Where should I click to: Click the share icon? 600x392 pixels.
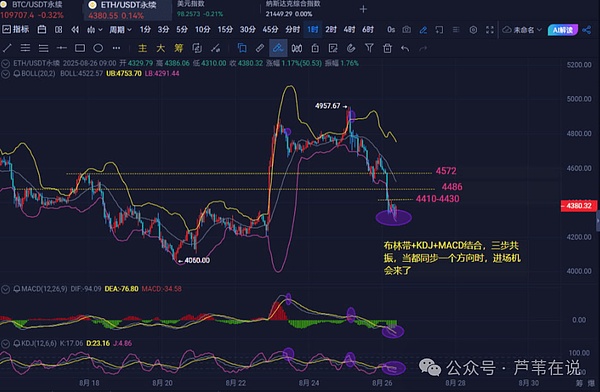[x=587, y=29]
